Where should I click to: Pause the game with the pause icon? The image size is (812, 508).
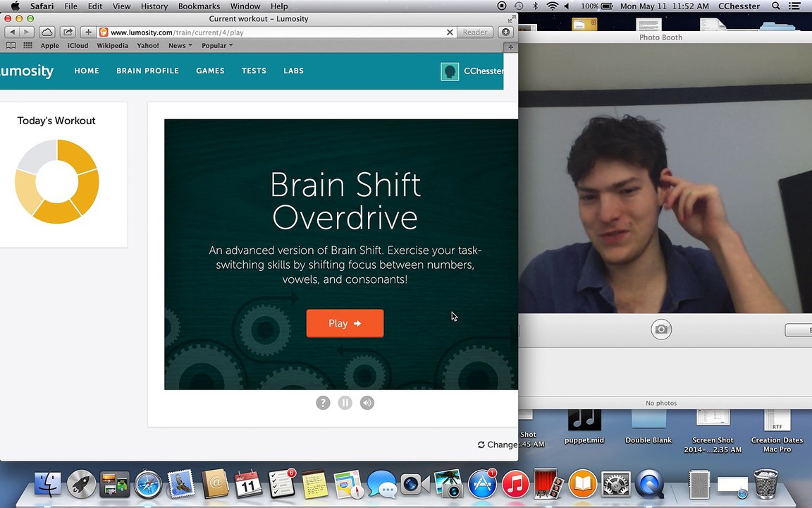click(x=345, y=403)
